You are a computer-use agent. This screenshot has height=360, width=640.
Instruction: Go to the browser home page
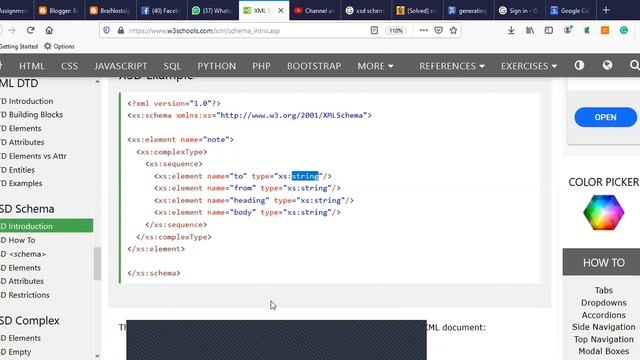(49, 31)
